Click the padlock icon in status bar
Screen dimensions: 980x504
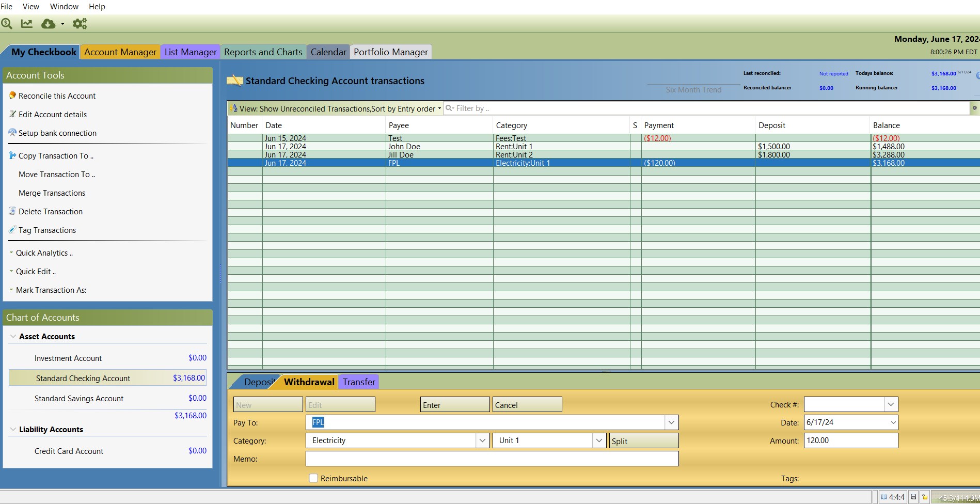[x=925, y=497]
